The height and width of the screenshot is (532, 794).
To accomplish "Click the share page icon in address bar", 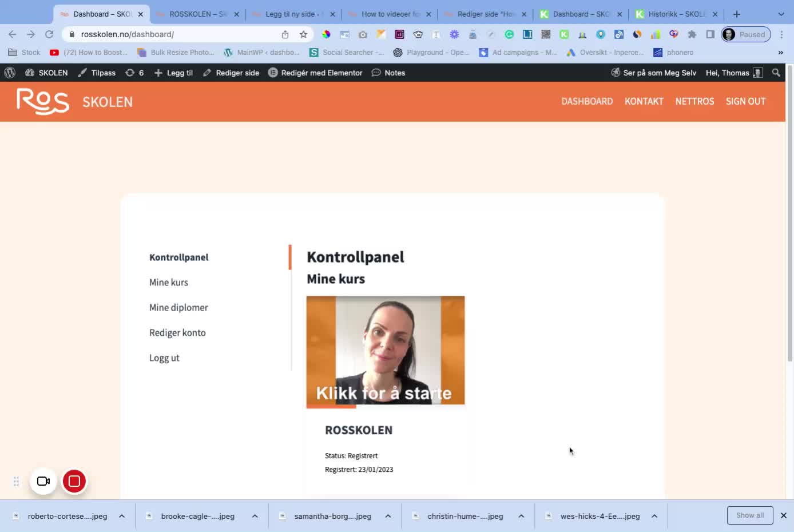I will pos(285,34).
